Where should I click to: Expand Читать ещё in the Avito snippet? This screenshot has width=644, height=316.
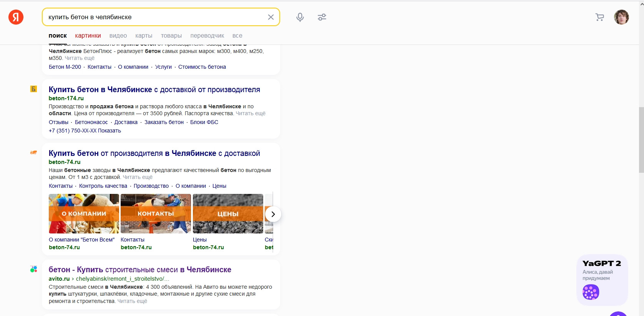tap(132, 301)
